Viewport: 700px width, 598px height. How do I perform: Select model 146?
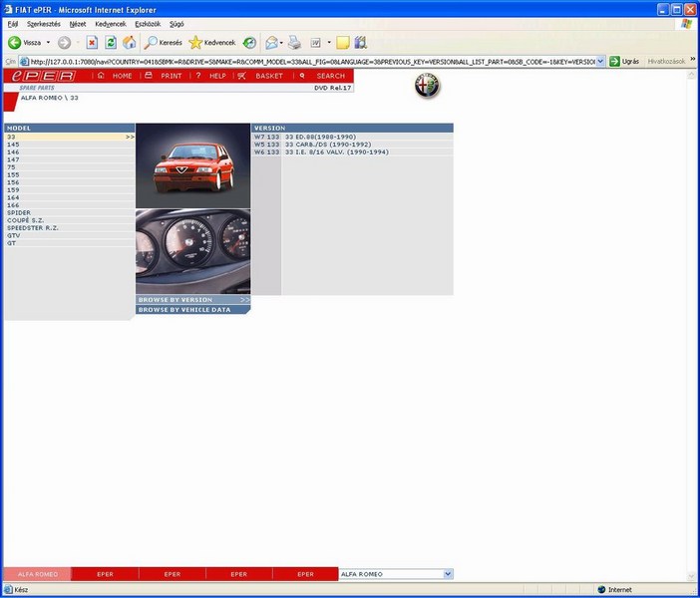69,152
